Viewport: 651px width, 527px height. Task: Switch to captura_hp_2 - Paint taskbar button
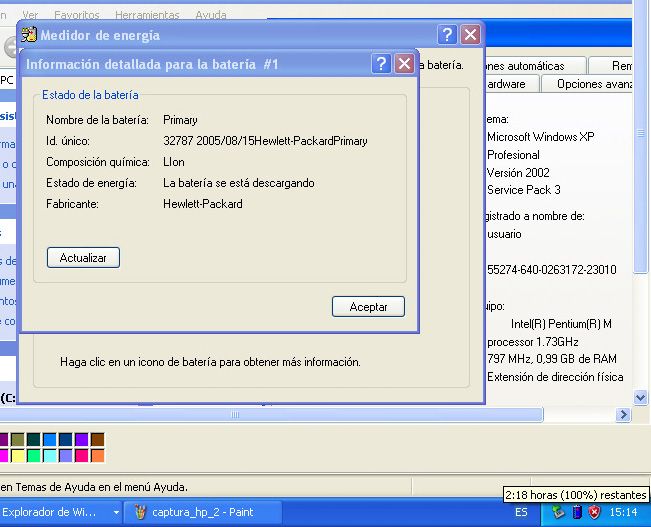point(203,512)
